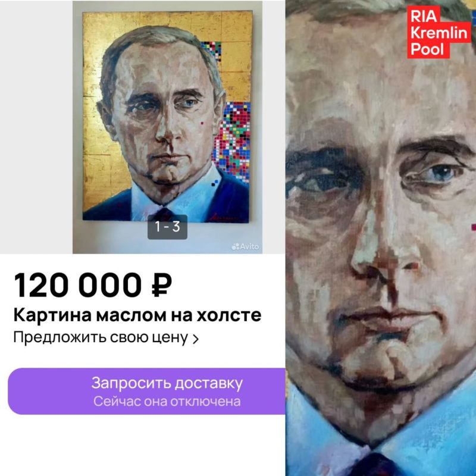Screen dimensions: 476x476
Task: Click the ruble currency symbol after the price
Action: click(x=162, y=285)
